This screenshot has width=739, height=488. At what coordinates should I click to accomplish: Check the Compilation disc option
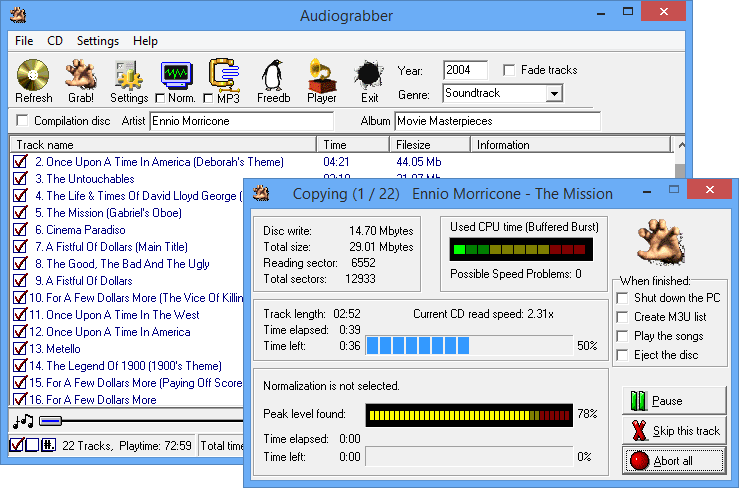point(22,120)
